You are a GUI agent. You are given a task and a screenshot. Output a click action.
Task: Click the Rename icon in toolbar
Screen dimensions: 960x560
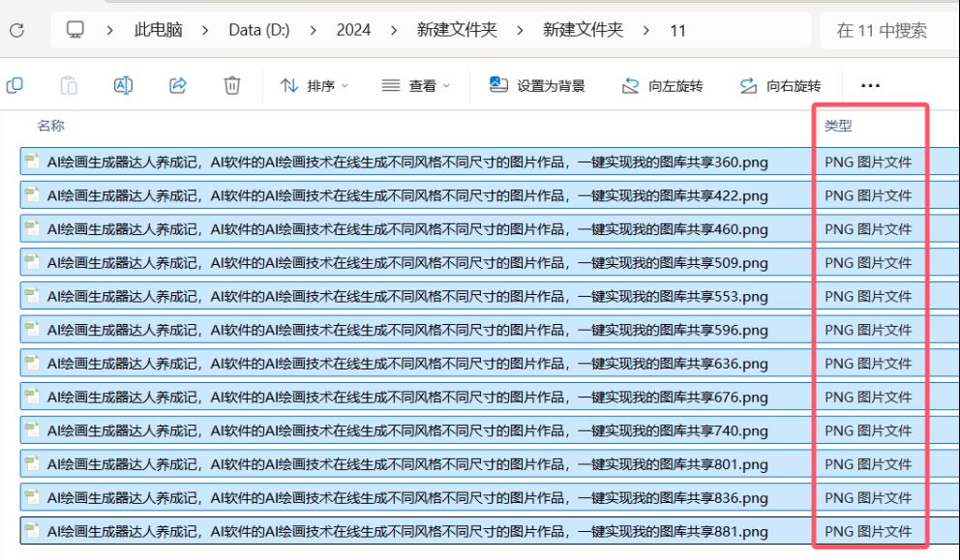point(123,86)
